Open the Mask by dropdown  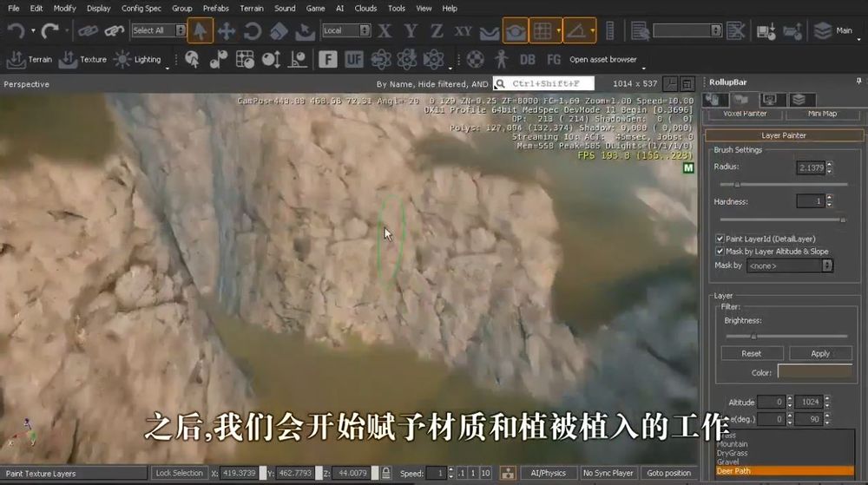[789, 266]
